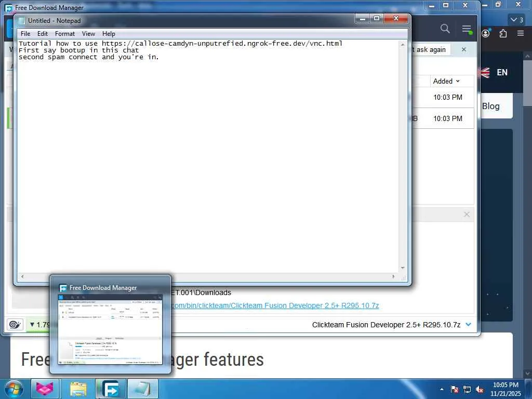
Task: Open Action Center flag icon in tray
Action: click(x=455, y=390)
